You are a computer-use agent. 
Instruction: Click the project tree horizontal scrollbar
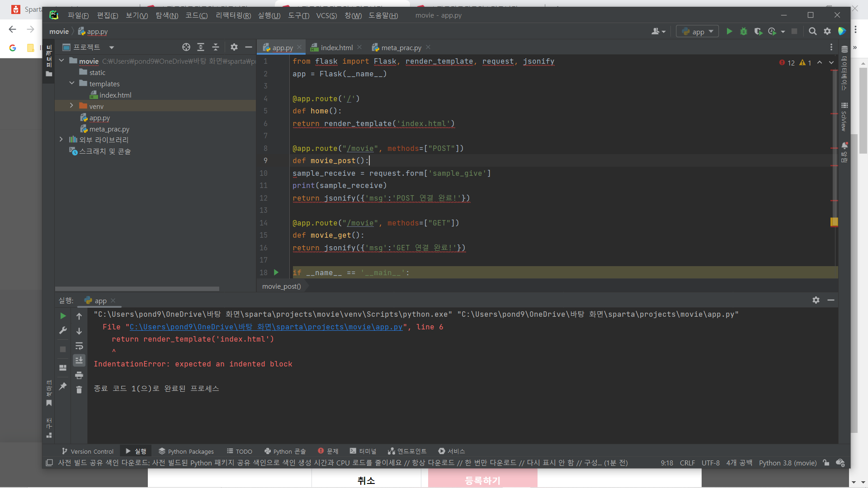137,288
